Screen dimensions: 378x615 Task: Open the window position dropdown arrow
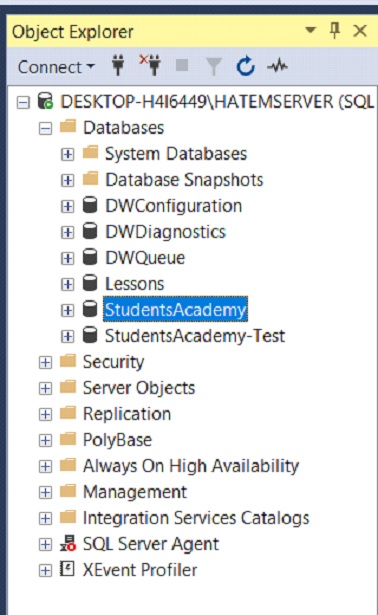coord(311,30)
